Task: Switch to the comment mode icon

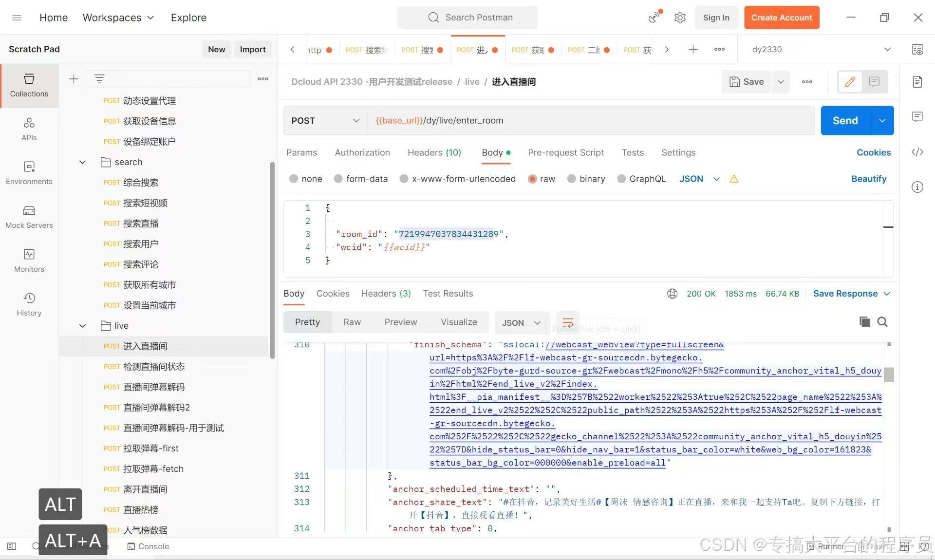Action: pos(875,82)
